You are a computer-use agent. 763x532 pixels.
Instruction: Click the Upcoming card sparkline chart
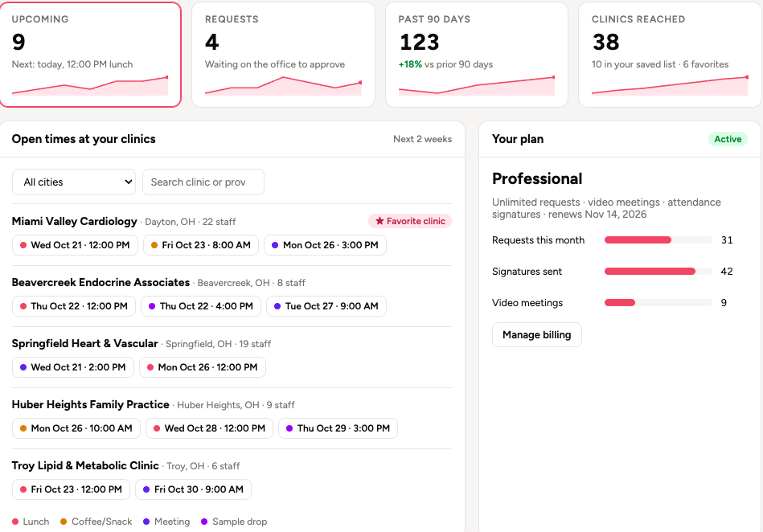tap(90, 85)
